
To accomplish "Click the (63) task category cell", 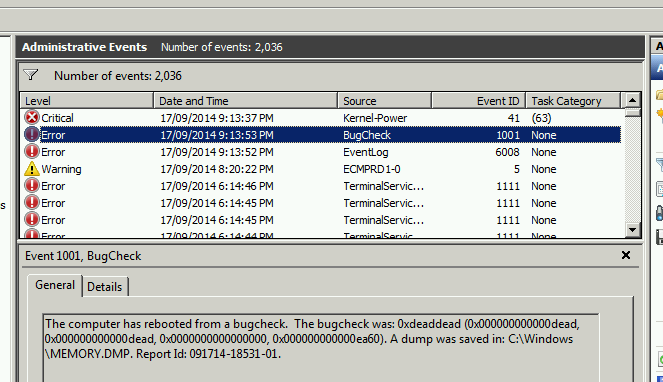I will (x=541, y=118).
